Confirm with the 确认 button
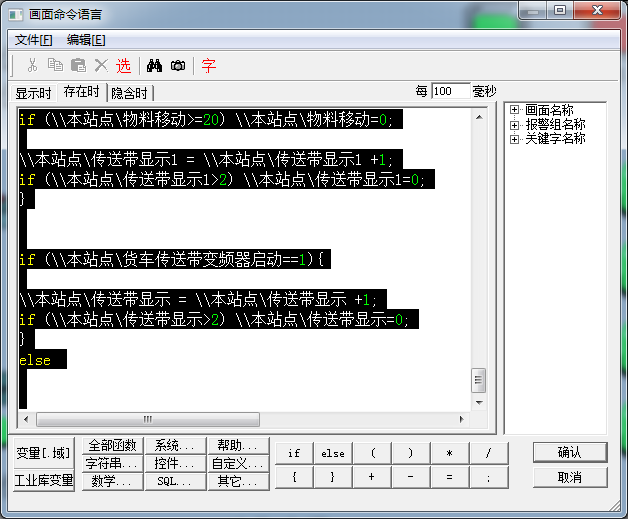Image resolution: width=628 pixels, height=519 pixels. point(570,452)
